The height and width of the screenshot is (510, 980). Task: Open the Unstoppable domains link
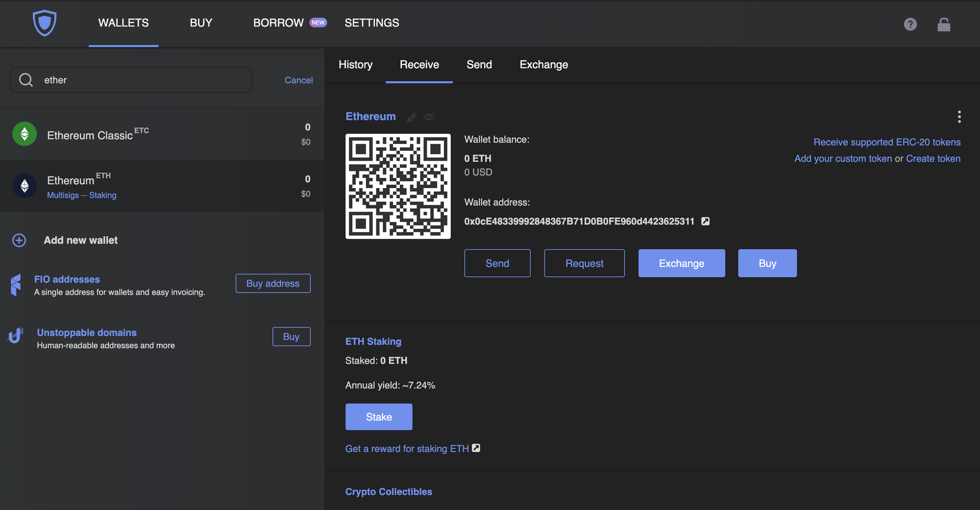87,333
